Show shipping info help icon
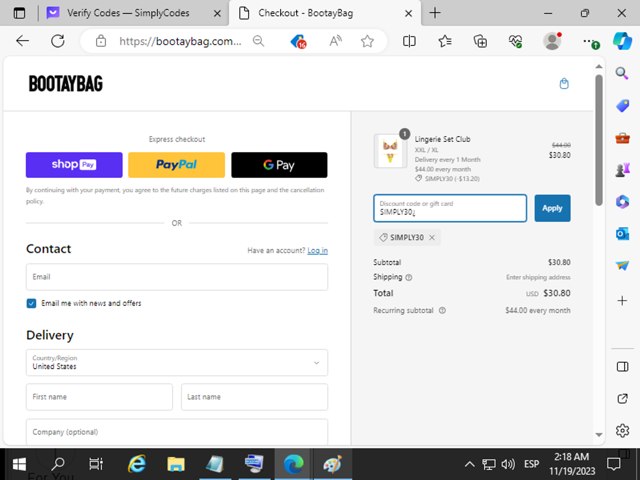 tap(409, 278)
